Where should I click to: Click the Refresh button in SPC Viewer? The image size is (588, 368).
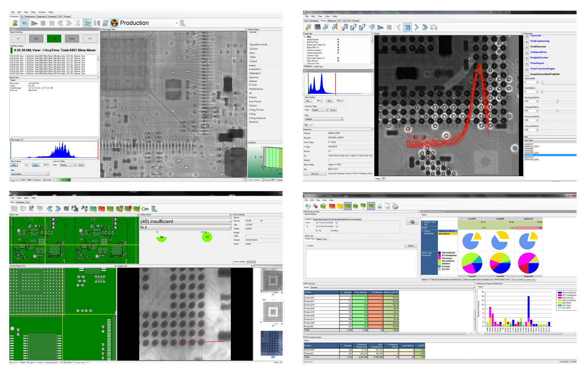[x=410, y=246]
